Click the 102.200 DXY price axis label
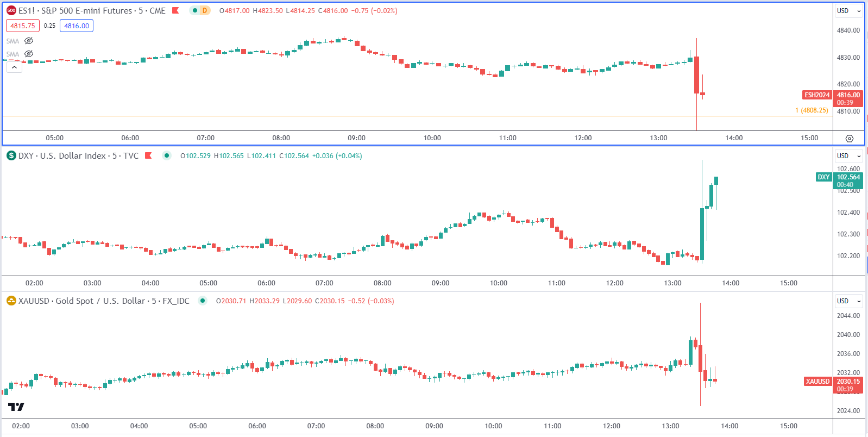The image size is (868, 437). pyautogui.click(x=848, y=256)
